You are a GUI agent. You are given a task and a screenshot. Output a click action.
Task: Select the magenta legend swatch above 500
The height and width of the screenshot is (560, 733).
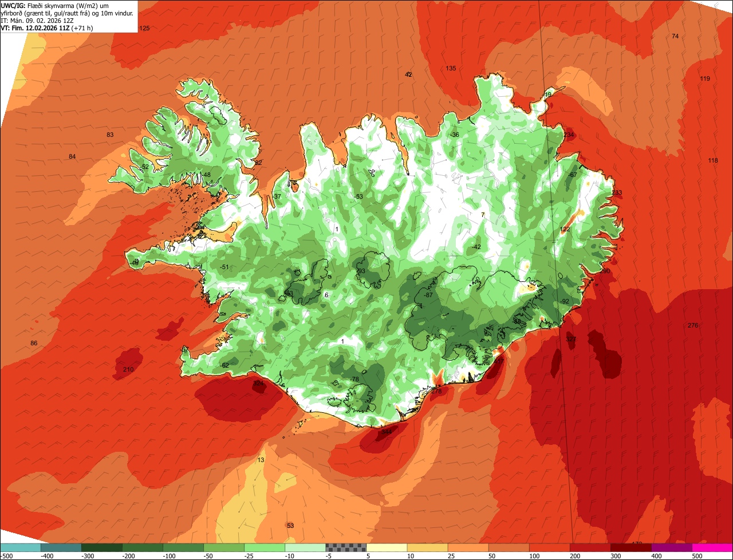point(712,547)
